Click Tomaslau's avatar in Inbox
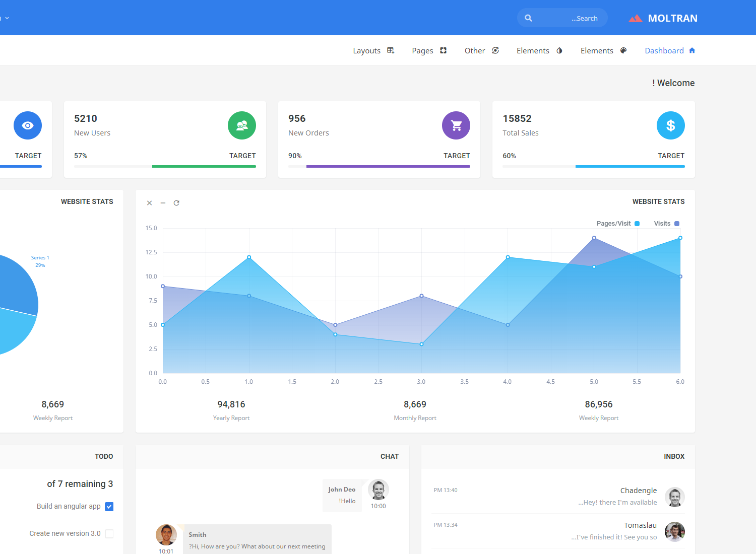This screenshot has height=554, width=756. click(675, 532)
